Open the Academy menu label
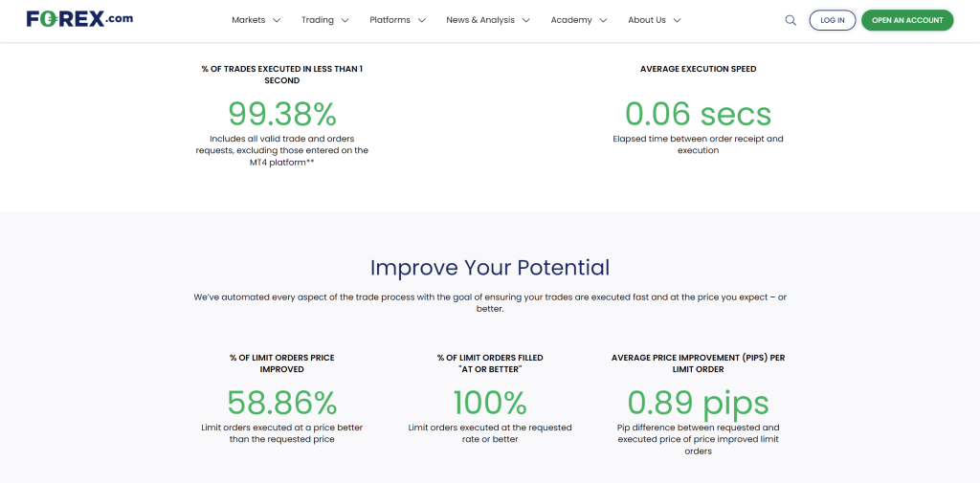This screenshot has width=980, height=483. 571,20
